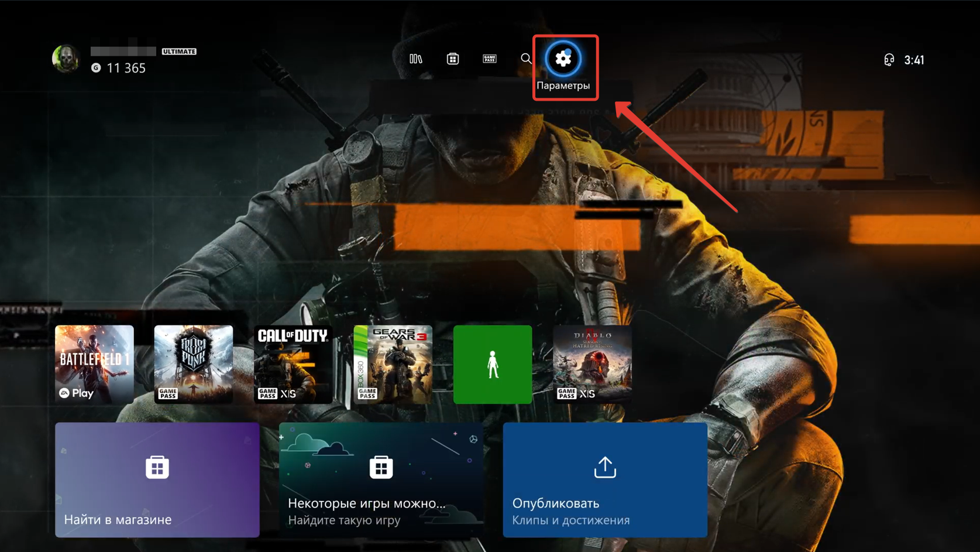Open the Найти в магазине tile

(x=157, y=479)
